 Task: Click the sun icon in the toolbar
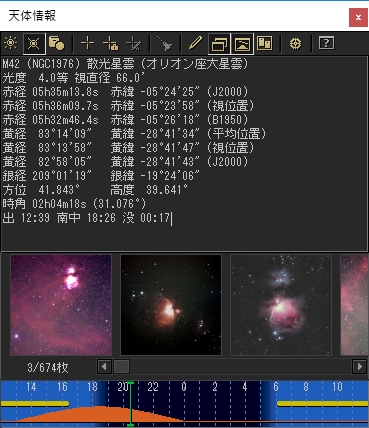click(x=11, y=43)
